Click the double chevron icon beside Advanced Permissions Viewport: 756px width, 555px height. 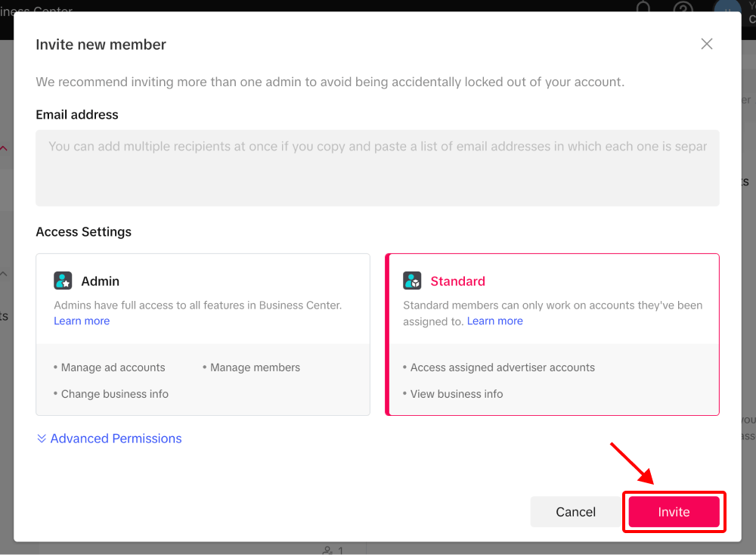pos(42,439)
